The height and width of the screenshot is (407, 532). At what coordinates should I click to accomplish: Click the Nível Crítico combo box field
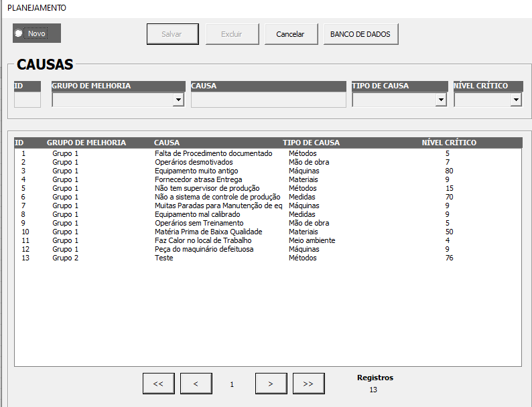[x=488, y=100]
